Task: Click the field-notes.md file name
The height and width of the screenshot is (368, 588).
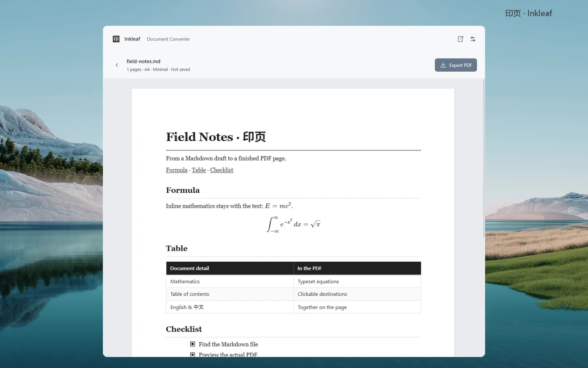Action: (143, 61)
